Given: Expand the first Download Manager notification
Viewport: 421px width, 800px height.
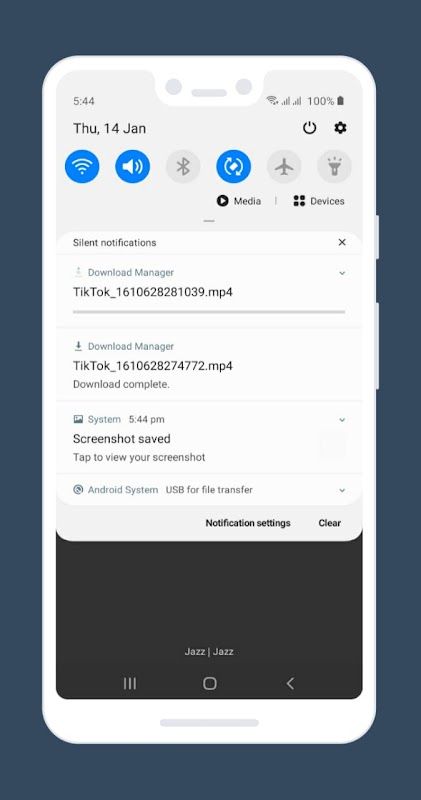Looking at the screenshot, I should [x=342, y=273].
